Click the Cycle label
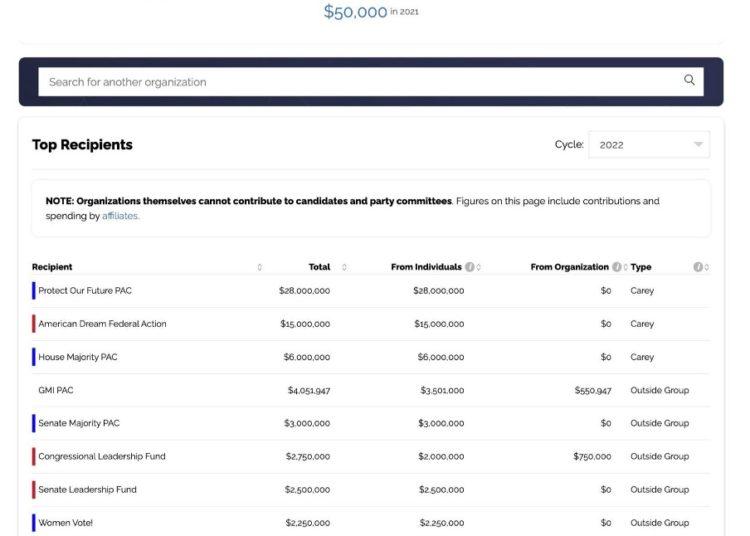 (569, 144)
